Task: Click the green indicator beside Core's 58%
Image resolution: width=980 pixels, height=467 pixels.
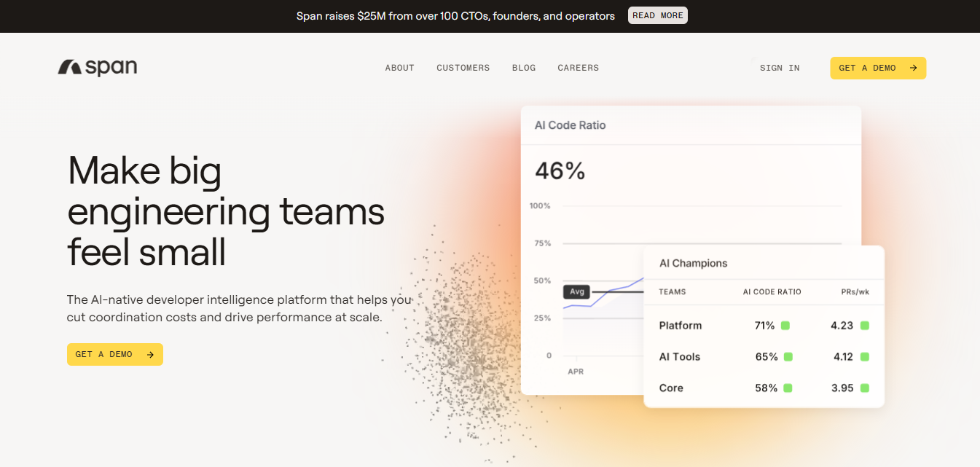Action: click(786, 388)
